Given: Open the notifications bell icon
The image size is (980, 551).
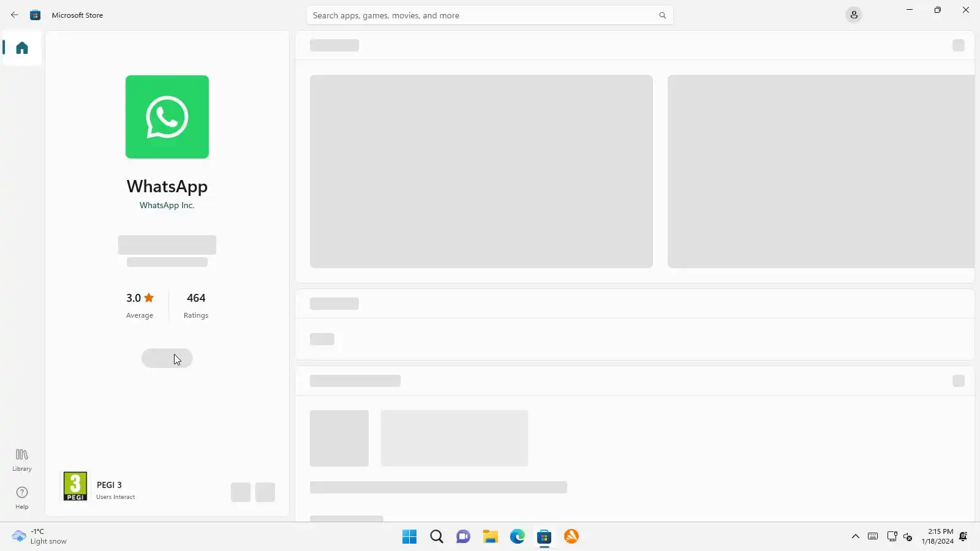Looking at the screenshot, I should [x=963, y=537].
